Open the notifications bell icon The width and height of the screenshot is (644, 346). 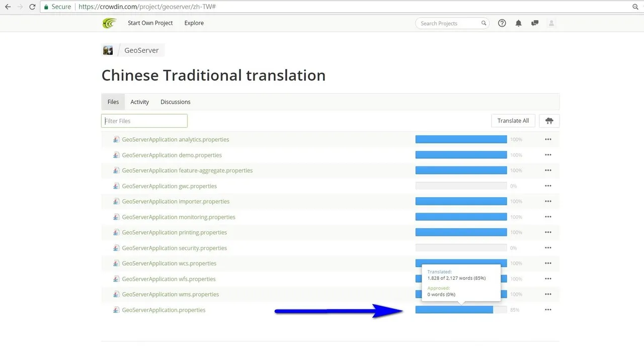click(519, 23)
